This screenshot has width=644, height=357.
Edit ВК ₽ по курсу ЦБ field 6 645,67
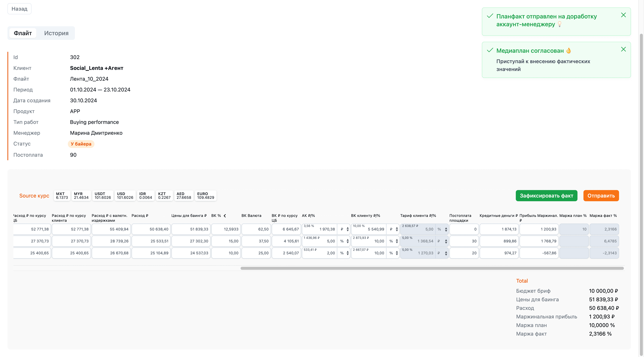point(286,229)
